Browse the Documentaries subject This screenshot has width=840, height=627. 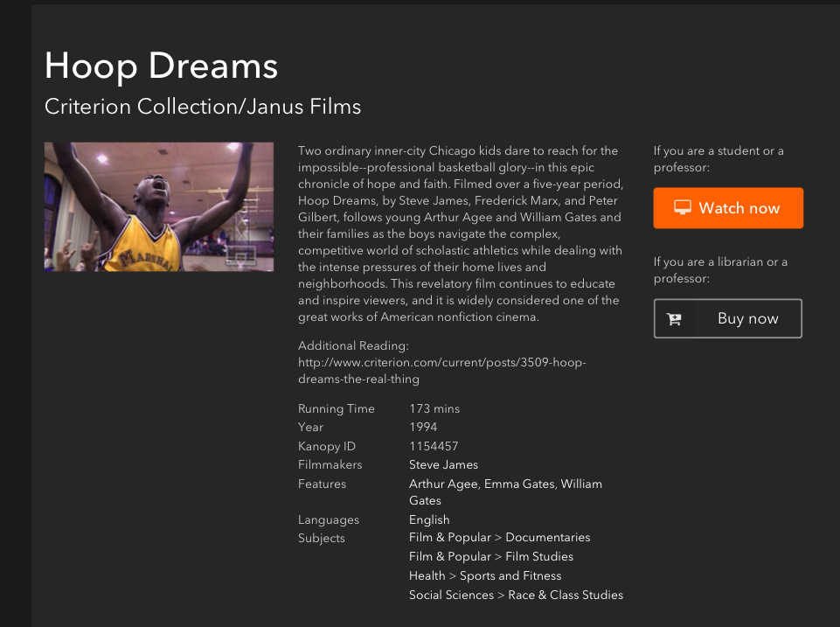tap(547, 537)
